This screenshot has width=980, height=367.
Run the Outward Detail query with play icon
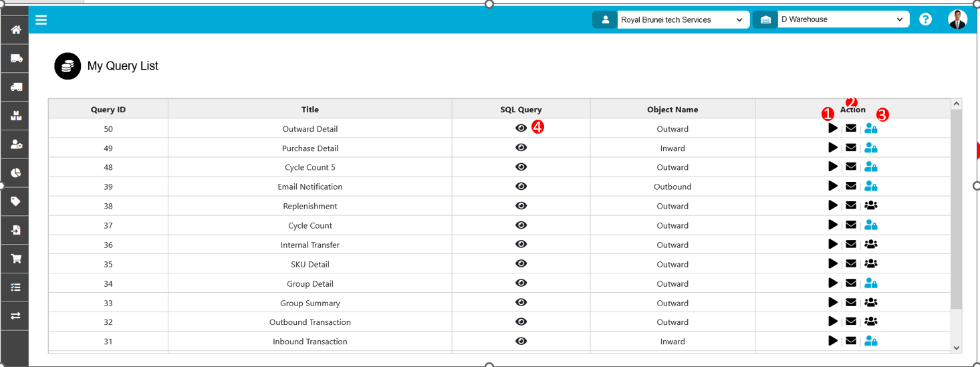pos(833,128)
